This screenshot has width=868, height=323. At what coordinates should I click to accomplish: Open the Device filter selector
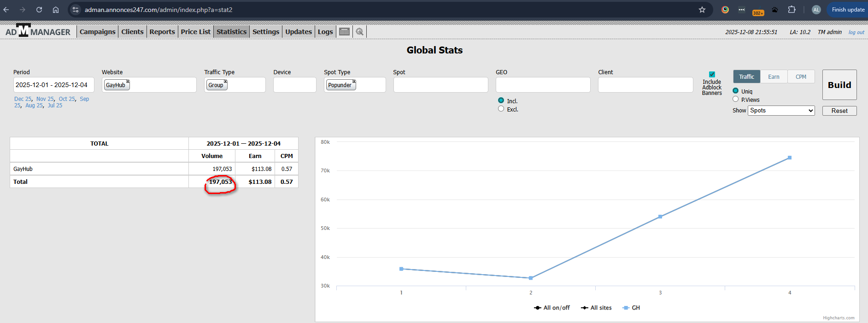(294, 85)
